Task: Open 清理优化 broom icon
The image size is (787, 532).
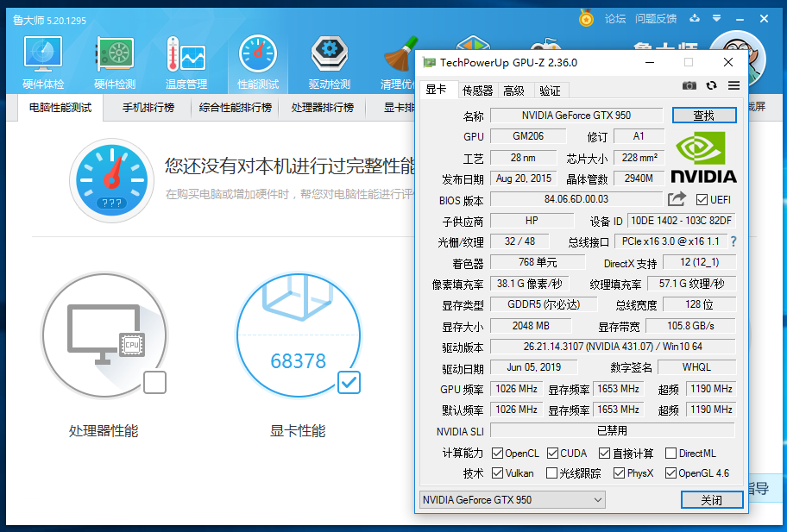Action: click(x=400, y=53)
